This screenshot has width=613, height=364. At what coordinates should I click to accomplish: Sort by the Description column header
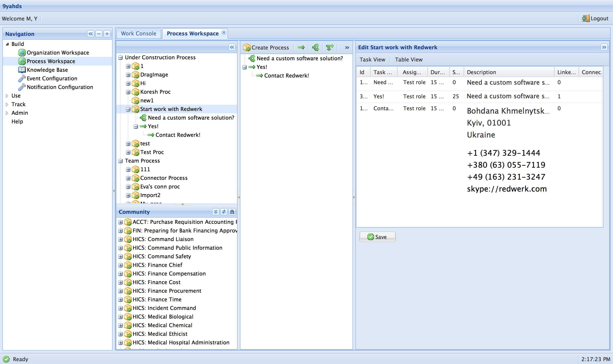tap(509, 72)
